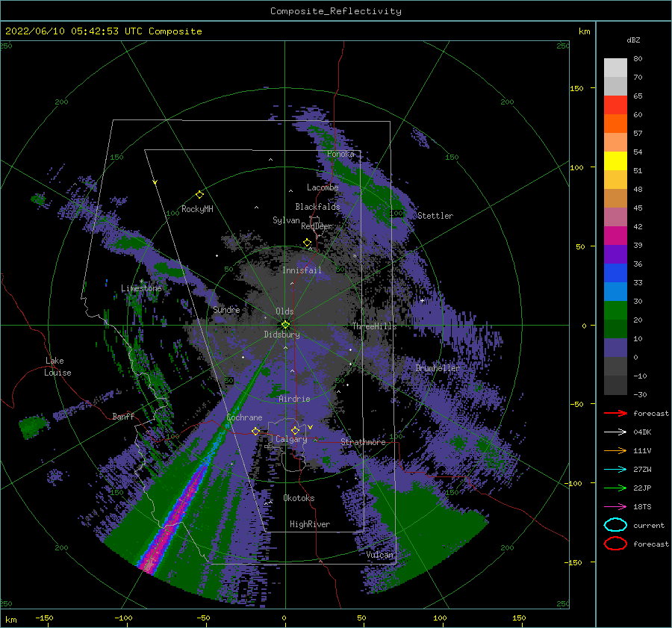Pick the red 65 dBZ swatch
Image resolution: width=672 pixels, height=628 pixels.
click(615, 105)
